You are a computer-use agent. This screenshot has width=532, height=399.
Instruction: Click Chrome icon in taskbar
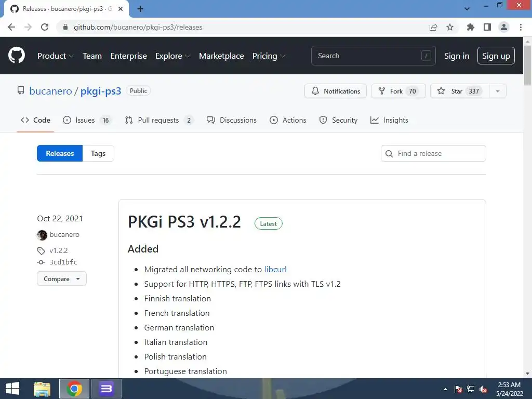[74, 389]
